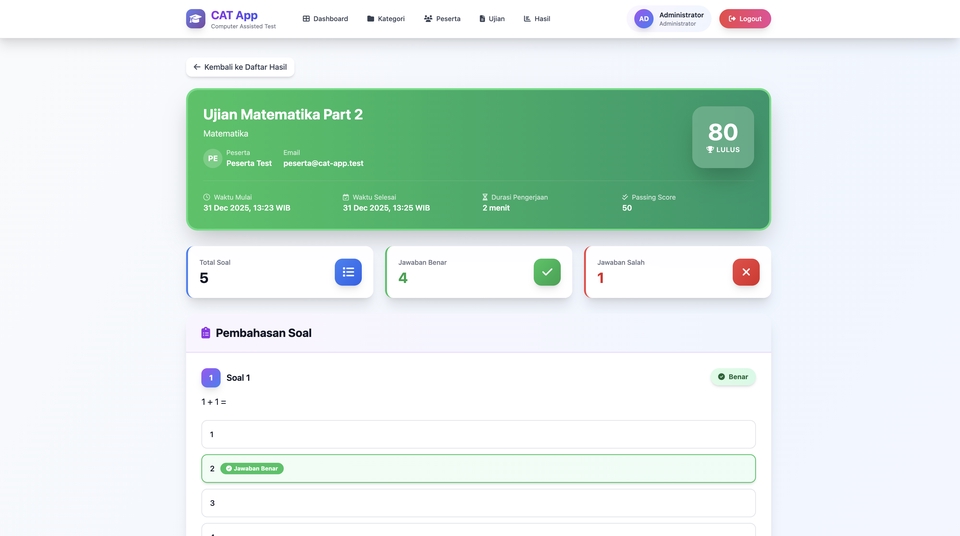This screenshot has height=536, width=960.
Task: Go to the Kategori page
Action: 385,19
